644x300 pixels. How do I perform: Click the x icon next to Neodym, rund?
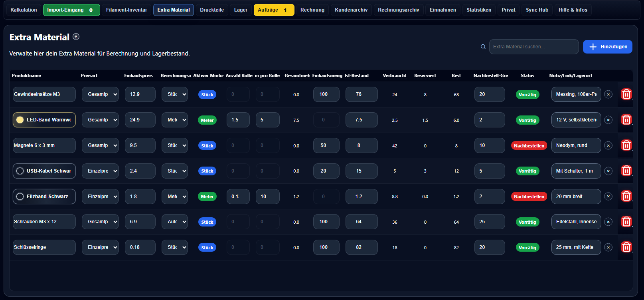(x=608, y=145)
